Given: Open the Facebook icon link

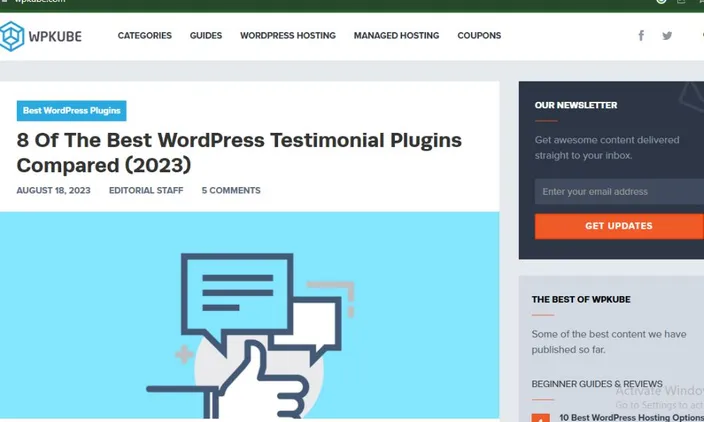Looking at the screenshot, I should (x=641, y=35).
